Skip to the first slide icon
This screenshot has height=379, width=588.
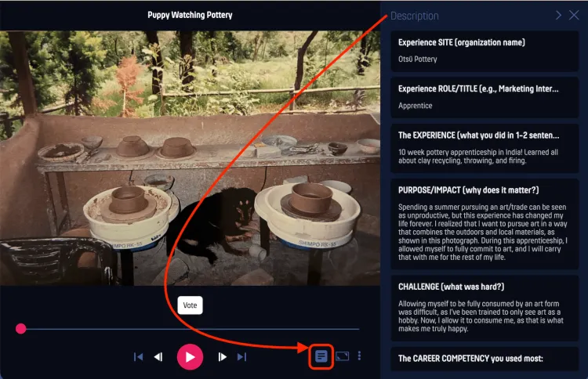pyautogui.click(x=138, y=357)
